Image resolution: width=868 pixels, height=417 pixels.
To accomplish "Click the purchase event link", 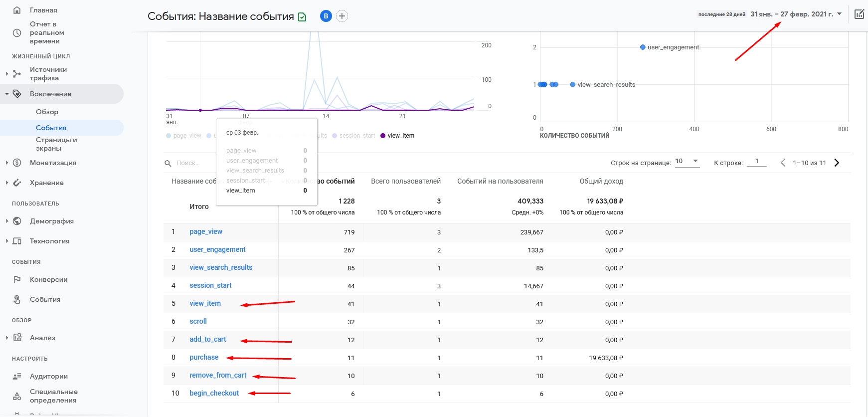I will (x=204, y=357).
